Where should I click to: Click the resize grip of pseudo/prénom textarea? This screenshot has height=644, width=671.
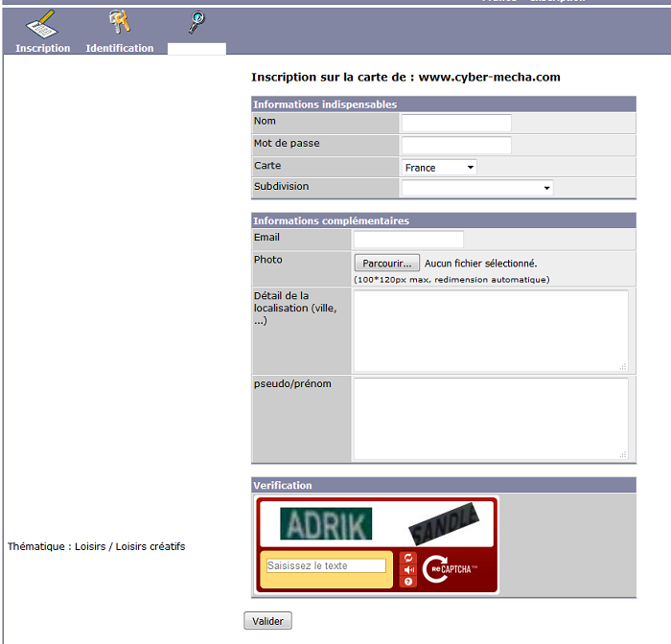click(623, 455)
